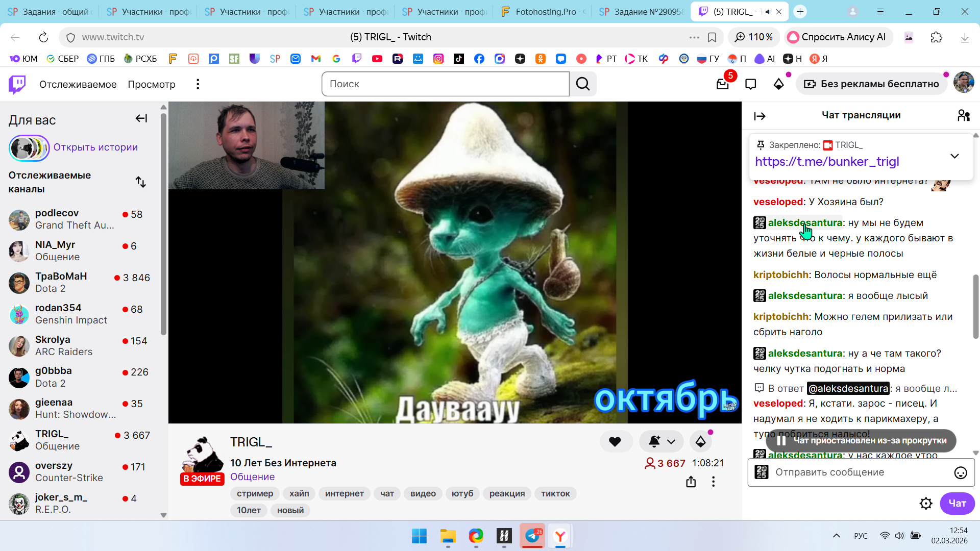980x551 pixels.
Task: Collapse the stream chat panel
Action: (759, 116)
